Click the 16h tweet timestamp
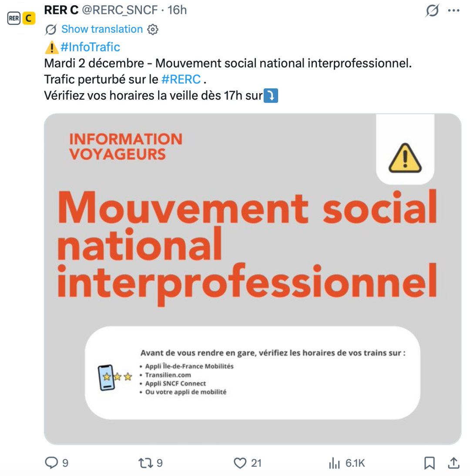Image resolution: width=470 pixels, height=476 pixels. [x=177, y=10]
